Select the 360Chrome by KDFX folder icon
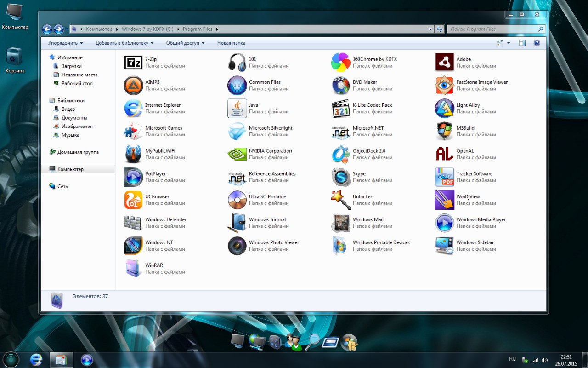The height and width of the screenshot is (368, 588). point(341,63)
